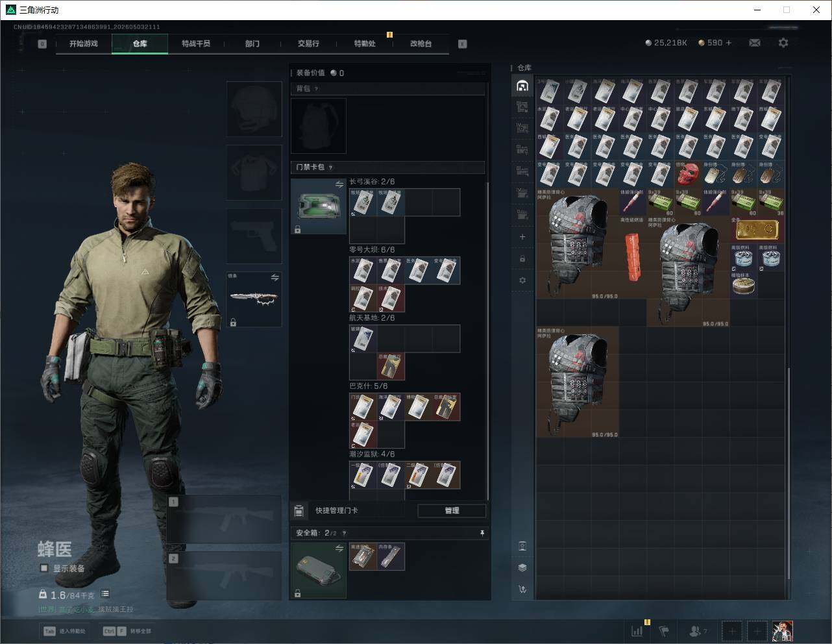Click the lock icon on the keycard case
This screenshot has height=644, width=832.
297,230
